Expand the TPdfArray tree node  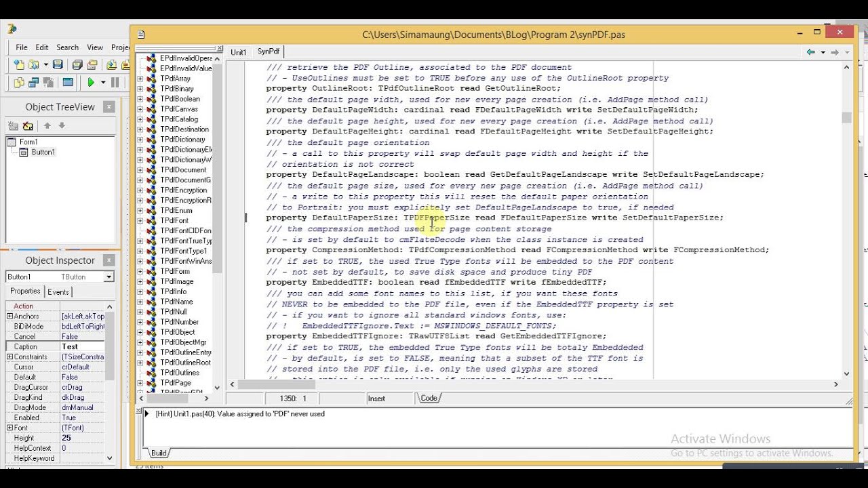tap(140, 79)
